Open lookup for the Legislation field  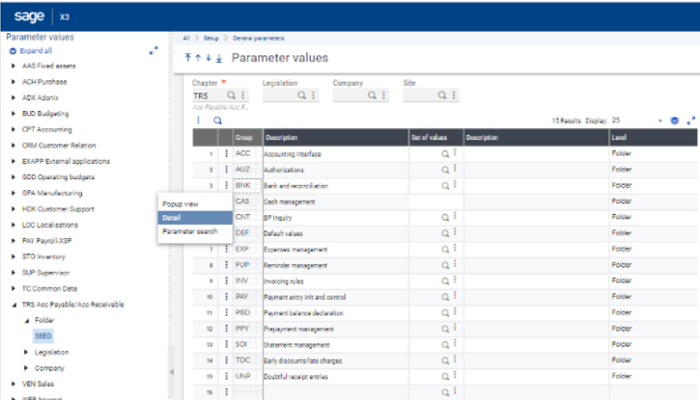pyautogui.click(x=301, y=95)
